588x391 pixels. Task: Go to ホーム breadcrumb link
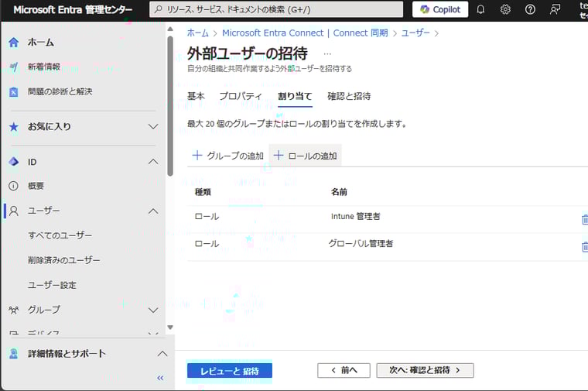(x=198, y=33)
